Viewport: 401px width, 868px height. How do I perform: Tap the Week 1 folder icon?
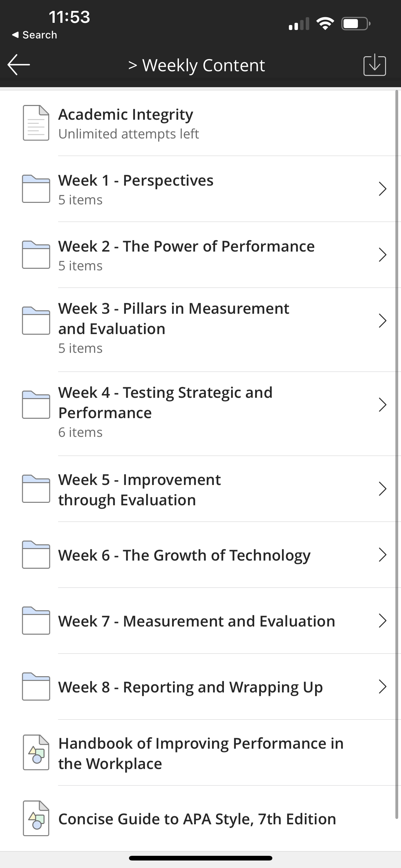click(x=36, y=189)
